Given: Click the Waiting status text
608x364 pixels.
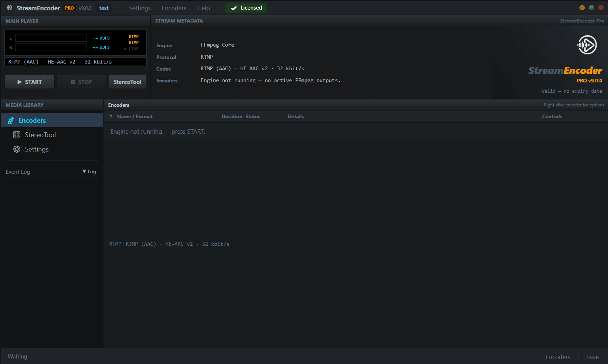Looking at the screenshot, I should pyautogui.click(x=17, y=357).
